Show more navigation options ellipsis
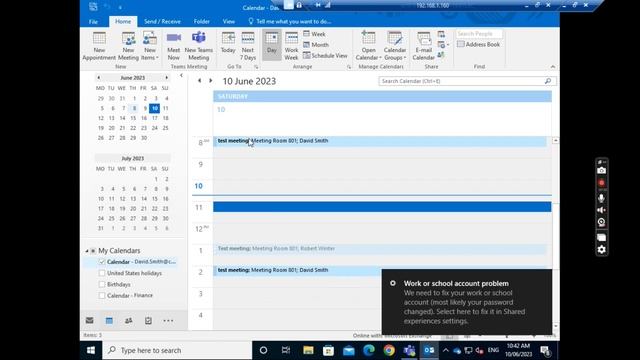The width and height of the screenshot is (640, 360). 168,320
